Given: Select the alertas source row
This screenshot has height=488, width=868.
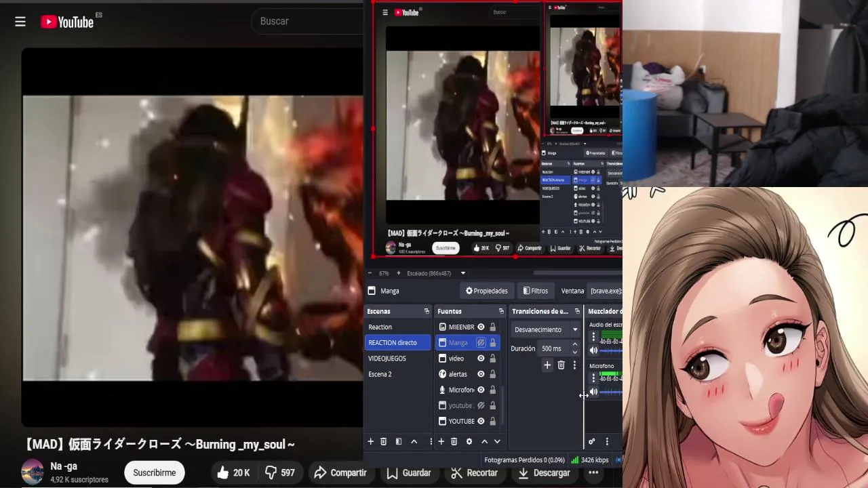Looking at the screenshot, I should (x=468, y=373).
